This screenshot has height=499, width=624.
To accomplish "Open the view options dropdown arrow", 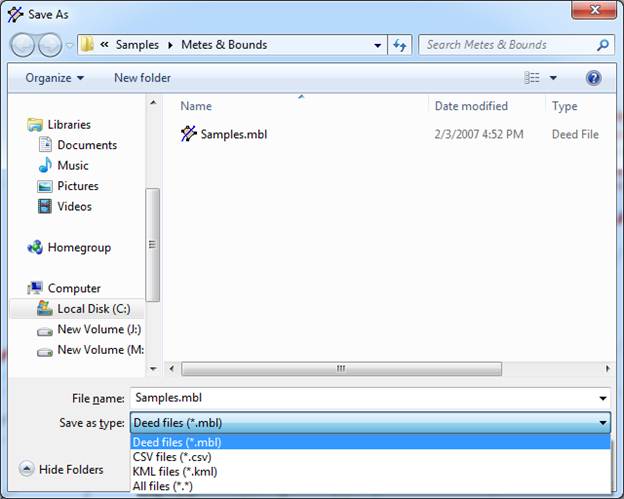I will coord(553,78).
